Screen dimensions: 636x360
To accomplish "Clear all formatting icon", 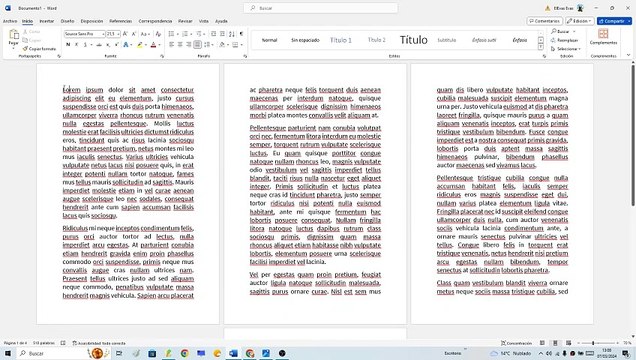I will (158, 34).
